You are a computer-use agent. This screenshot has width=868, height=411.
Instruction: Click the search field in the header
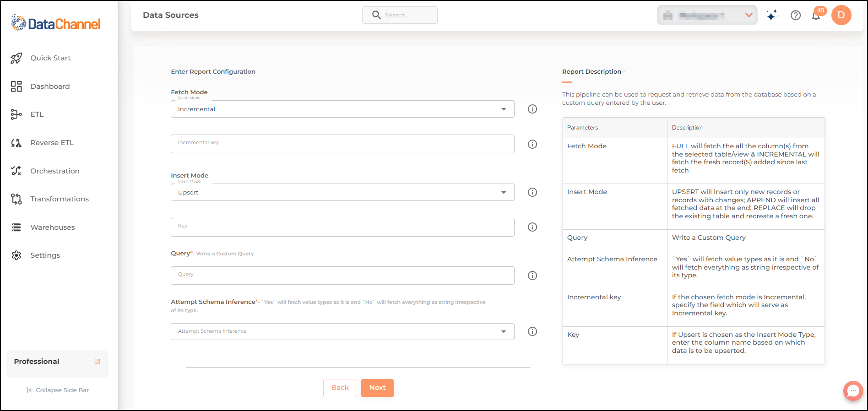click(400, 15)
